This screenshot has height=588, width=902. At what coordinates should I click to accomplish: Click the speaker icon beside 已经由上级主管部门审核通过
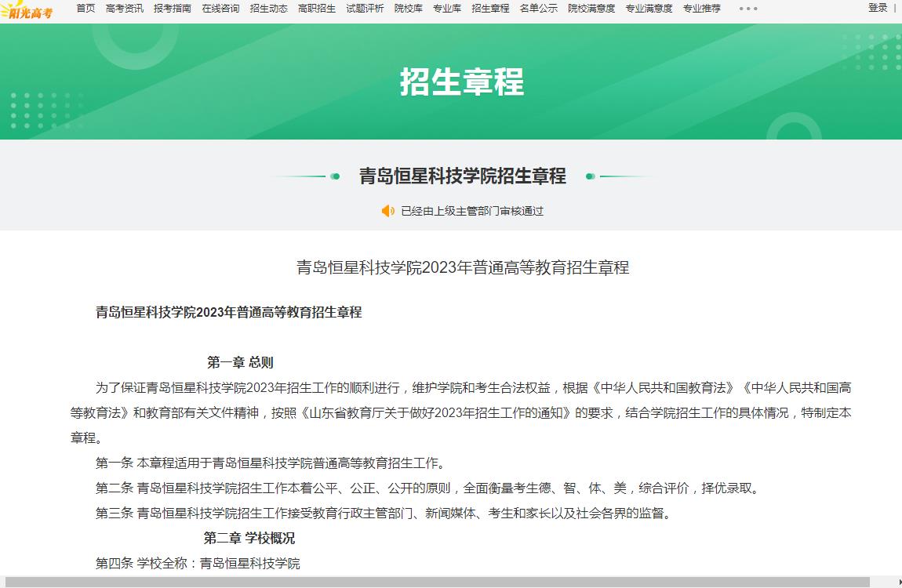tap(387, 211)
